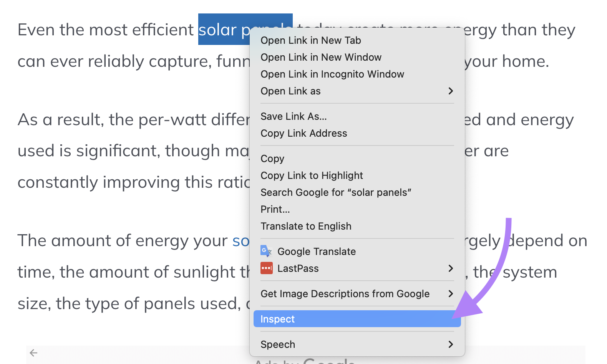Choose Copy Link to Highlight

(x=312, y=175)
